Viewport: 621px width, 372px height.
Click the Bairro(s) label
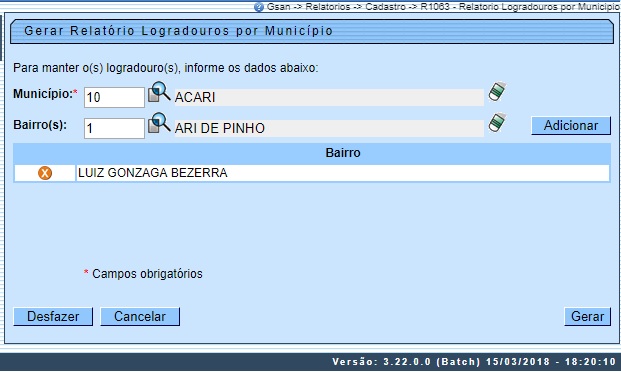[x=40, y=125]
